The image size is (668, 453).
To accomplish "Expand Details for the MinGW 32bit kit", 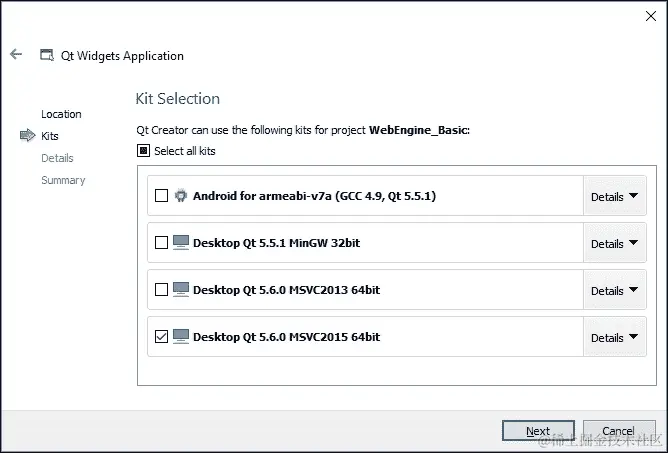I will click(614, 243).
